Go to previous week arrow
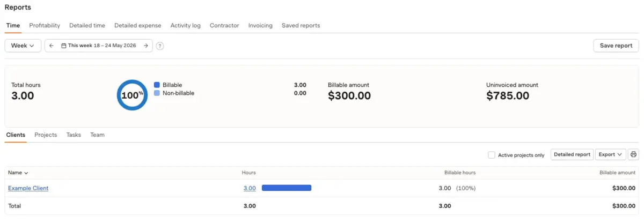 [x=52, y=46]
